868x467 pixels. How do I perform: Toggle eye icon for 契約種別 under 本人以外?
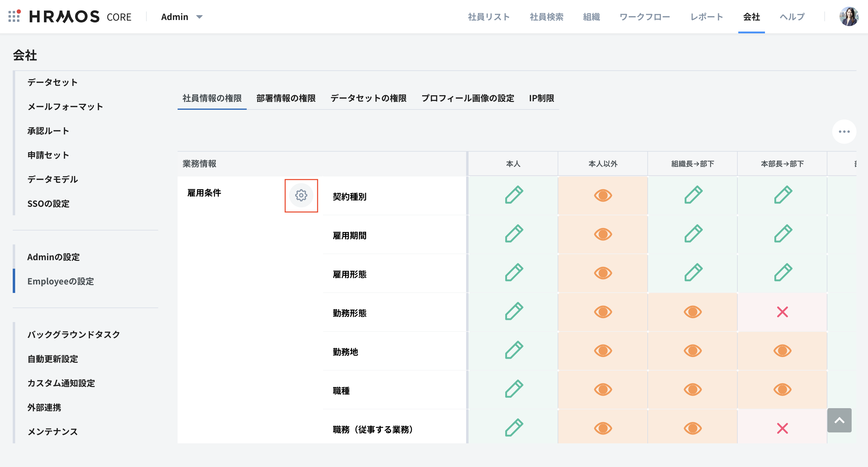click(x=603, y=195)
